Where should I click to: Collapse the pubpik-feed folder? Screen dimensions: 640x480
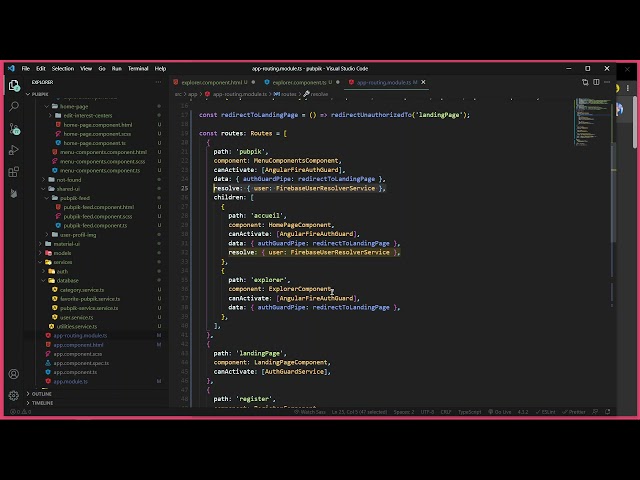click(x=74, y=198)
